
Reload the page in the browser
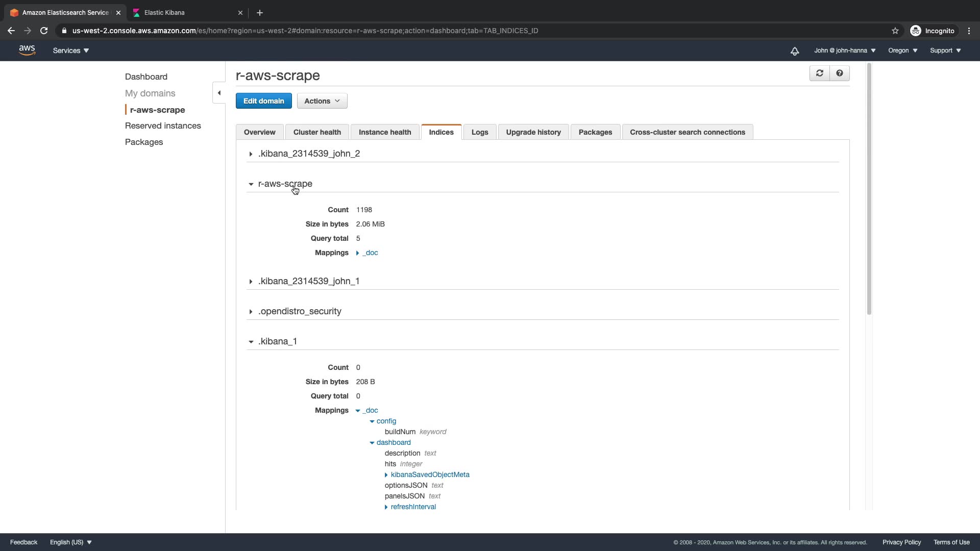click(44, 31)
